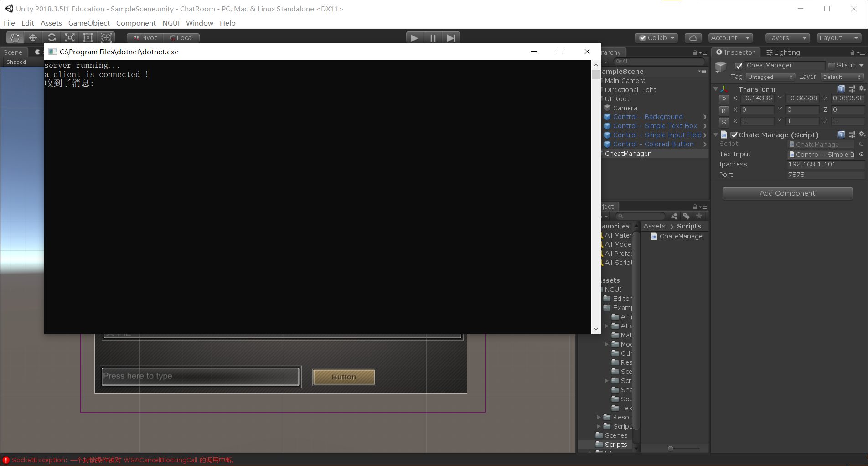Collapse the Chate Manage script component
Screen dimensions: 868x466
[716, 135]
